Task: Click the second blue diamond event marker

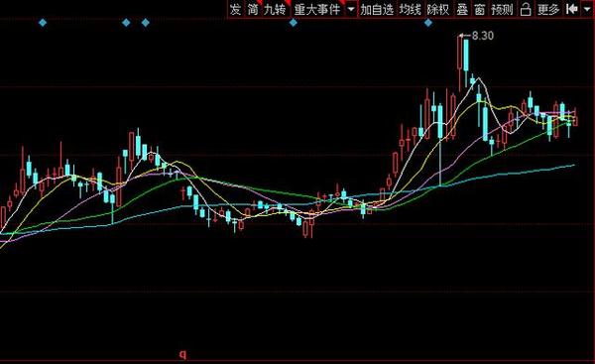Action: (x=126, y=23)
